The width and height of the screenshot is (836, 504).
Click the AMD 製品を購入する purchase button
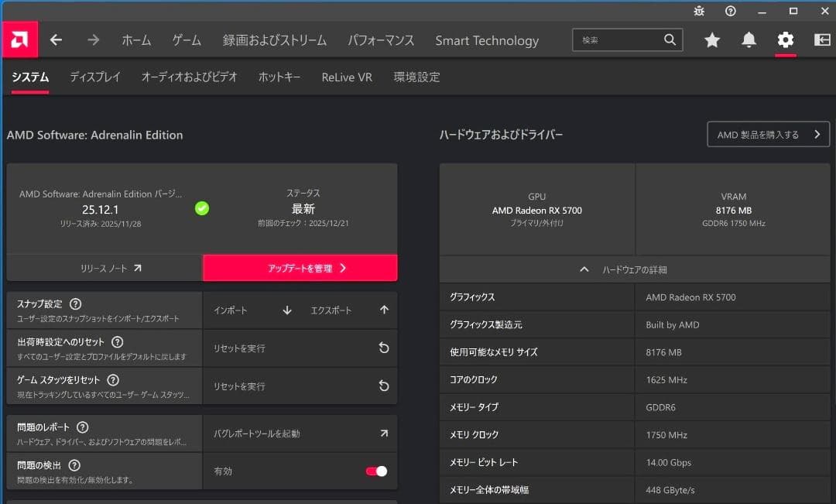coord(768,133)
